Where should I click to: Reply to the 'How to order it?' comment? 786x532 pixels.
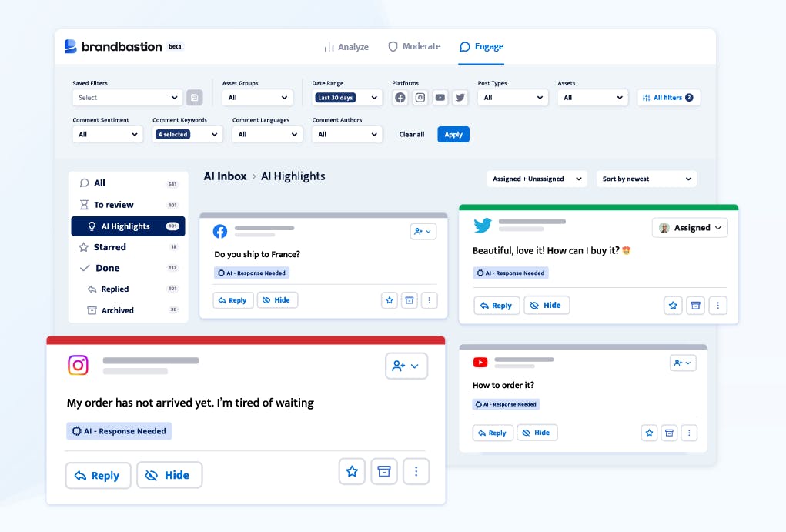493,433
